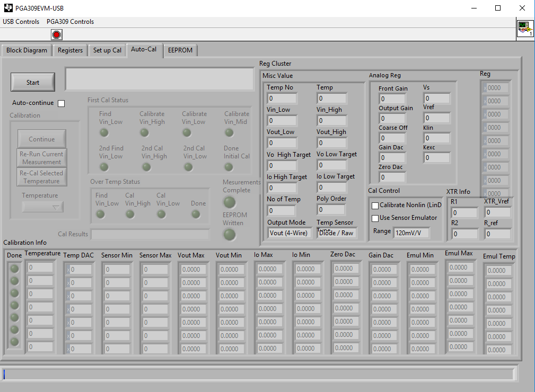
Task: Click the XTR_Vref field
Action: click(x=497, y=212)
